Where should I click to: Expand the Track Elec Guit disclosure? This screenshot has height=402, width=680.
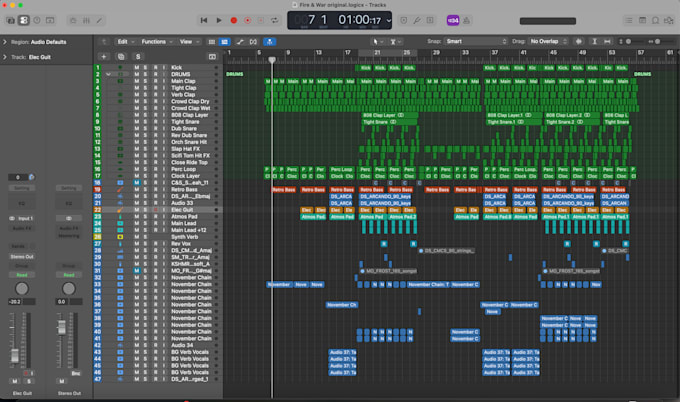tap(5, 57)
